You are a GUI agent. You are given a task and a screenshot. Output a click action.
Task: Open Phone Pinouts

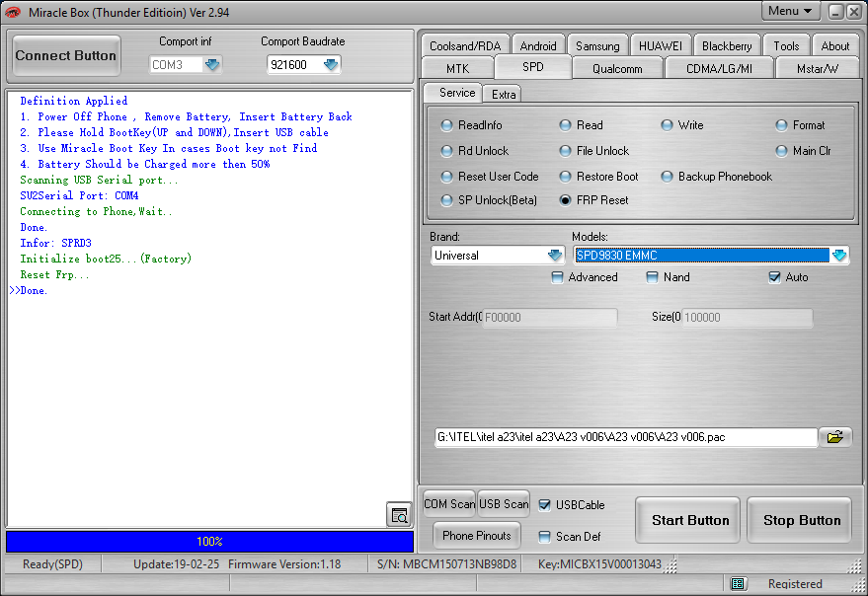pos(477,535)
